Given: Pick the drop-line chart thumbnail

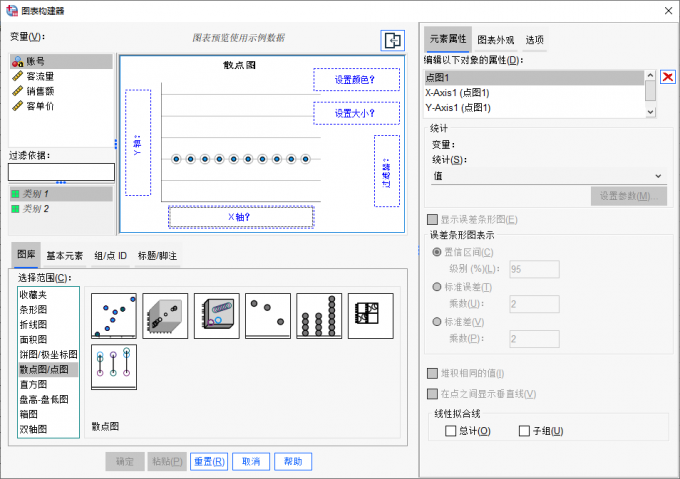Looking at the screenshot, I should coord(114,367).
